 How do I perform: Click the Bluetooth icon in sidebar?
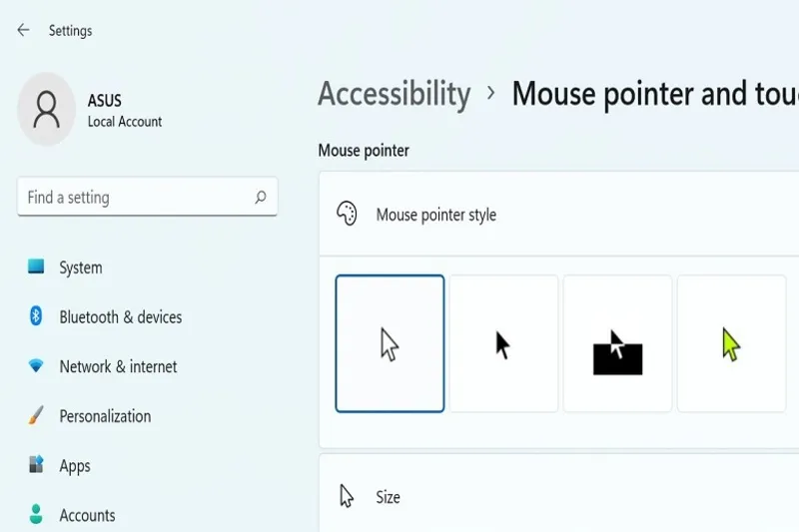coord(36,315)
